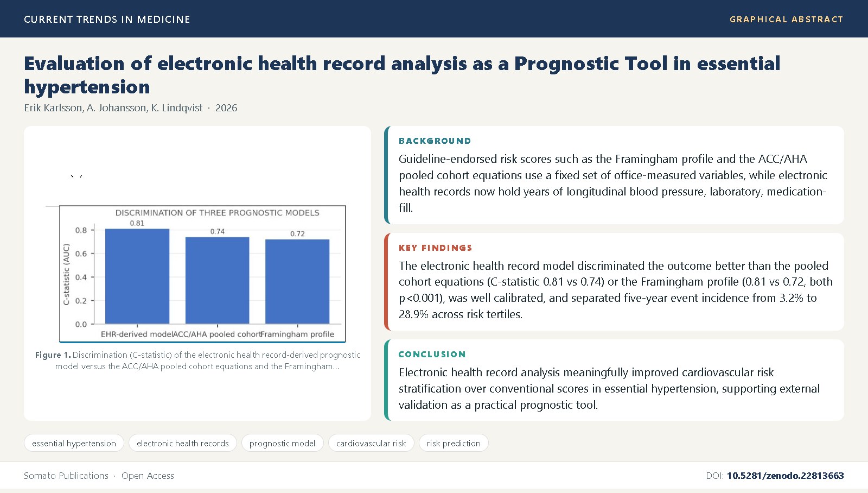Click the Graphical Abstract label
The height and width of the screenshot is (493, 868).
[786, 19]
